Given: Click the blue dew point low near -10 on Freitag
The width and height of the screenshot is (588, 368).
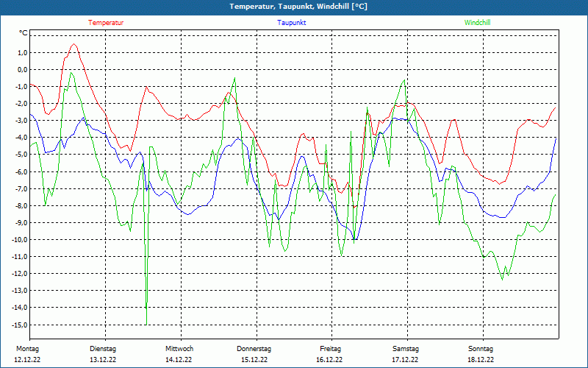Looking at the screenshot, I should click(x=355, y=238).
